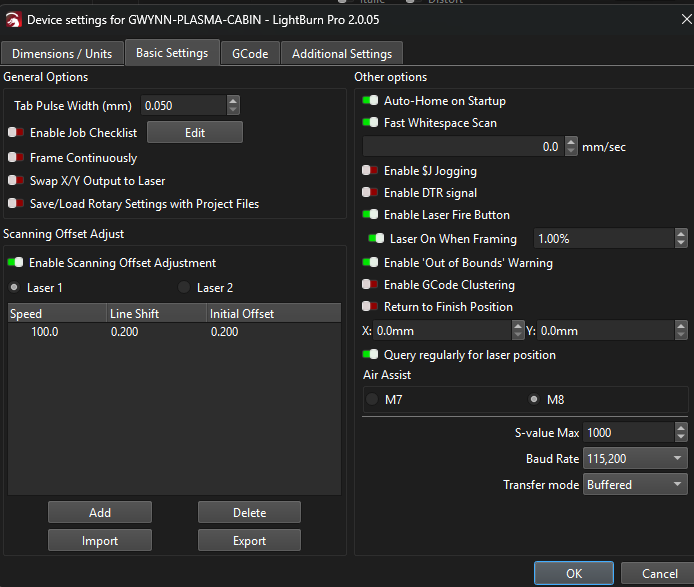The image size is (694, 587).
Task: Select the Laser 2 radio button
Action: (184, 288)
